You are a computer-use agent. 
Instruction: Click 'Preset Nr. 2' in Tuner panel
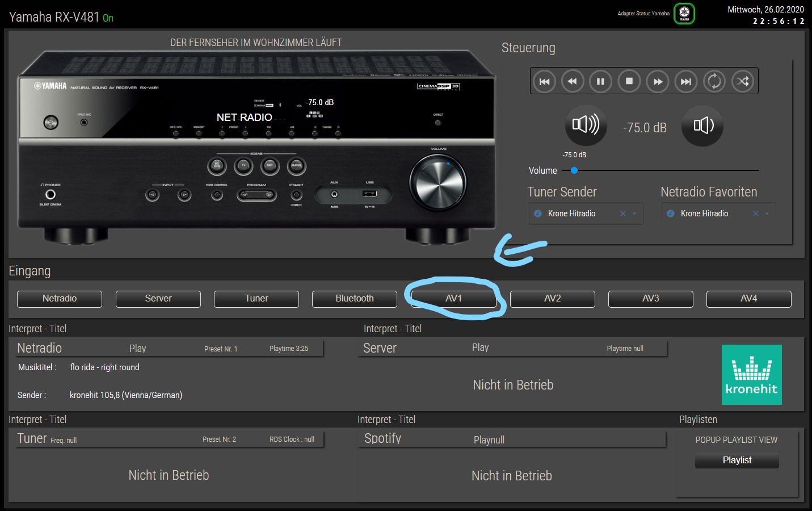[219, 439]
